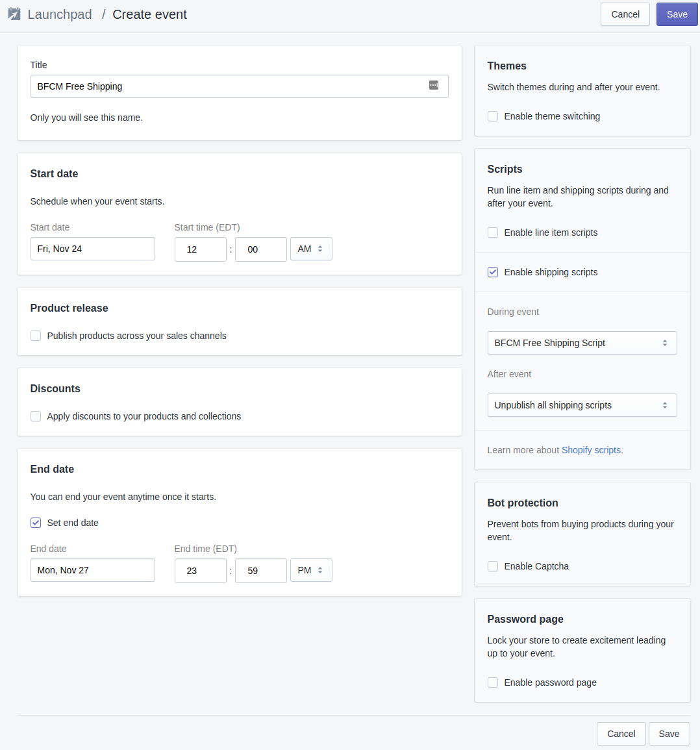Click the bottom Save button

click(669, 734)
